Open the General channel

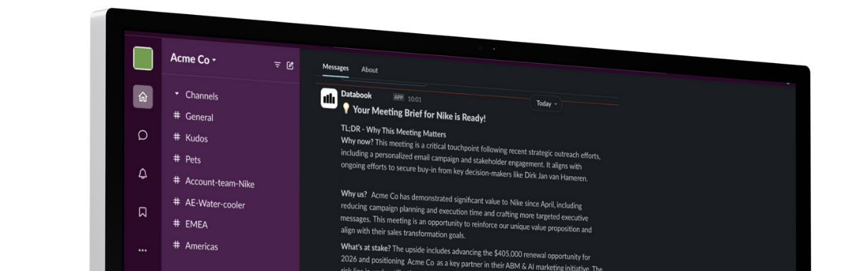pyautogui.click(x=199, y=117)
